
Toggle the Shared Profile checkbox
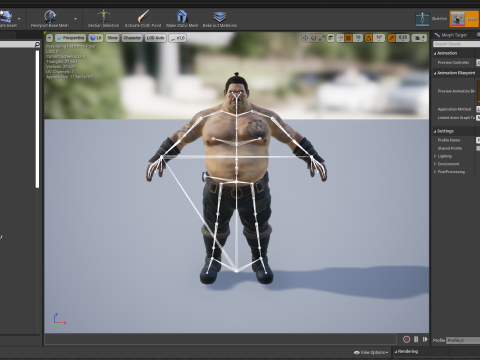click(478, 148)
